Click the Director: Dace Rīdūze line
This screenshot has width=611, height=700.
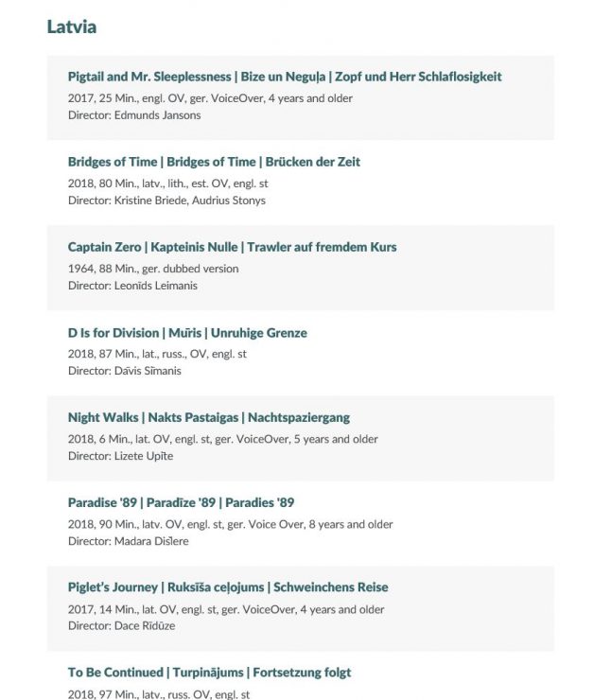[x=121, y=626]
